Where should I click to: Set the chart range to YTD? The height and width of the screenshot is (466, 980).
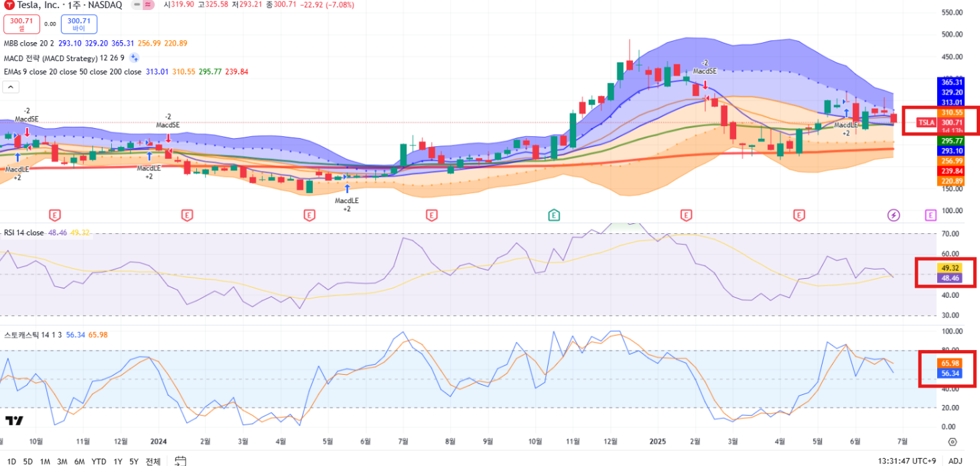pos(98,461)
